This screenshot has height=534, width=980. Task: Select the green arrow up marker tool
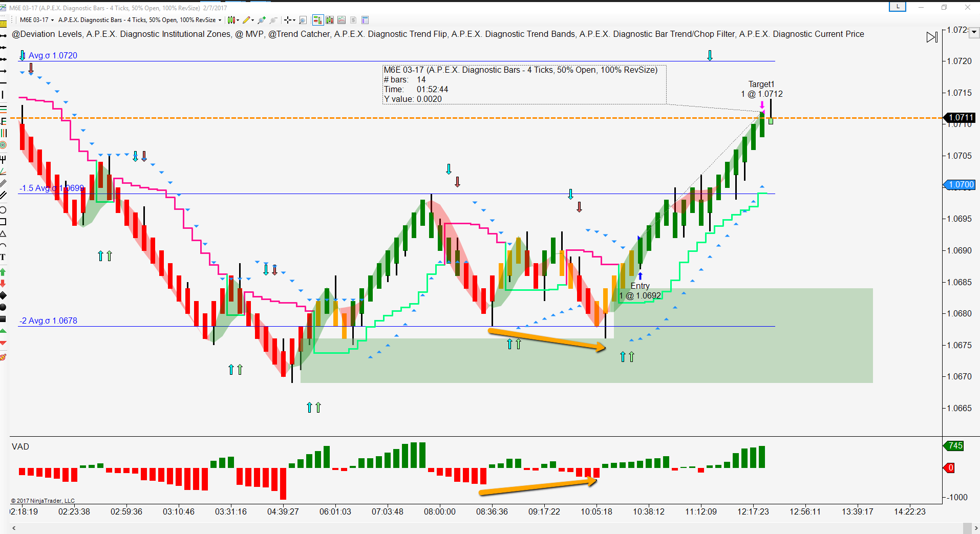click(x=4, y=272)
